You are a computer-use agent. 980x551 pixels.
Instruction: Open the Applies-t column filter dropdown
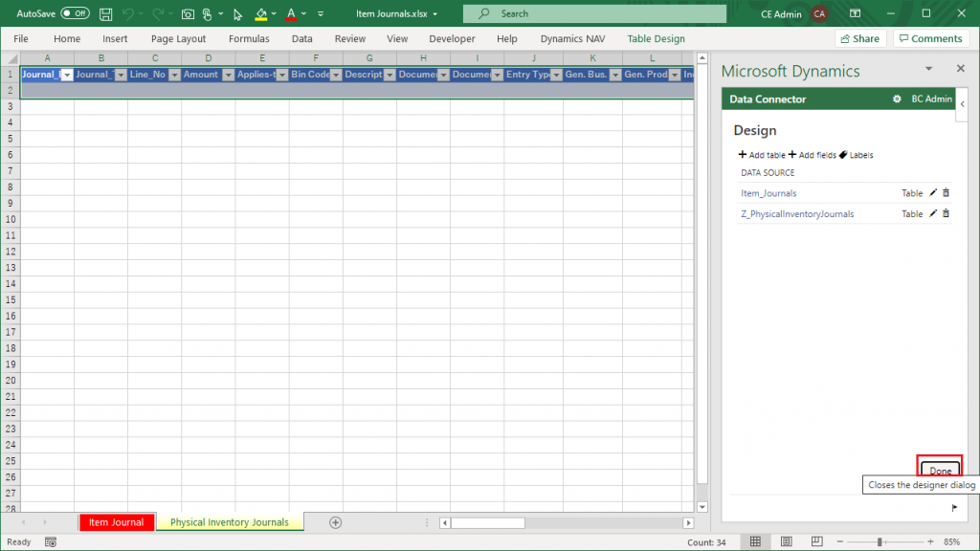tap(282, 75)
